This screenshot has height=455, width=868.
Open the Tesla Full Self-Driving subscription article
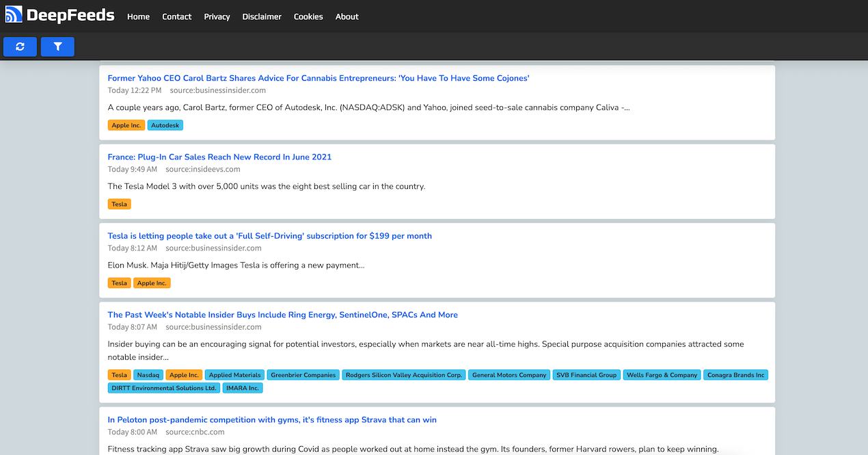tap(270, 235)
